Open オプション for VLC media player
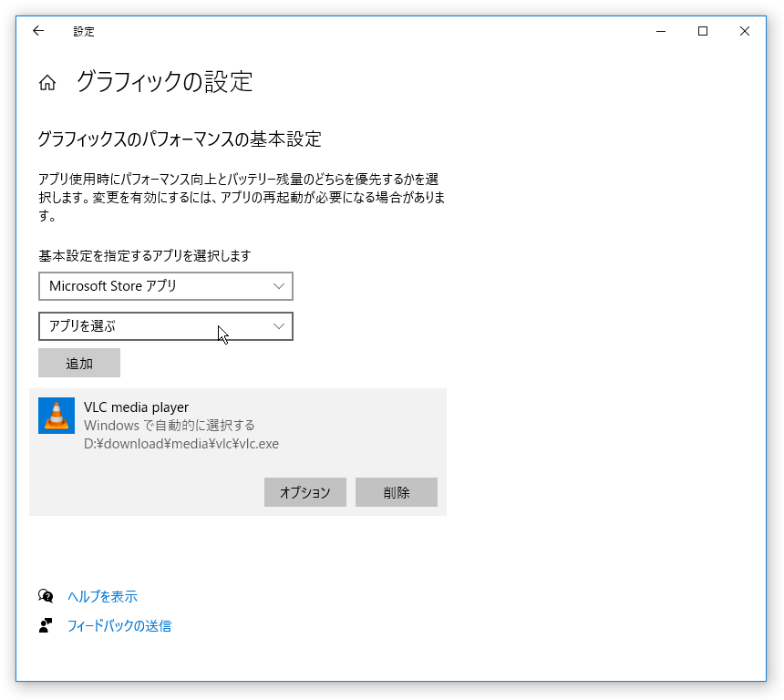Viewport: 784px width, 700px height. [305, 492]
